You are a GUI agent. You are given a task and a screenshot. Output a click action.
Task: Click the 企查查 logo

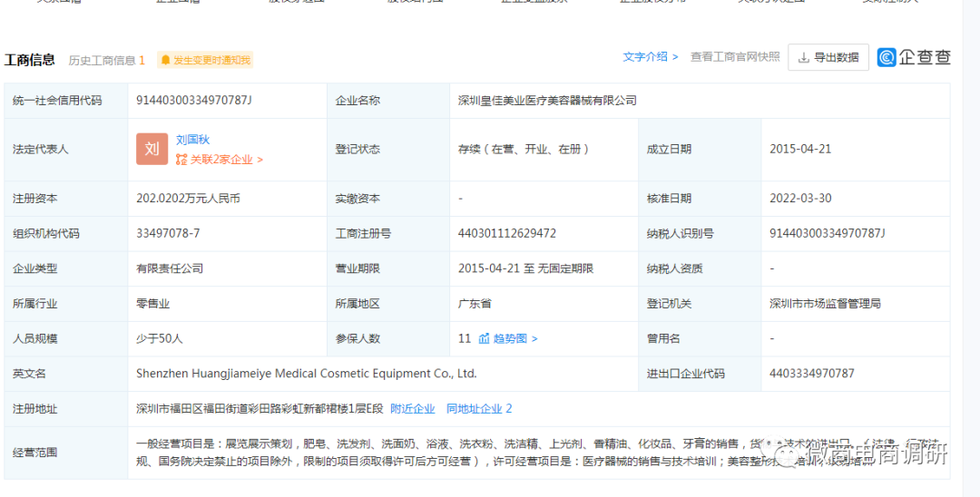coord(914,57)
